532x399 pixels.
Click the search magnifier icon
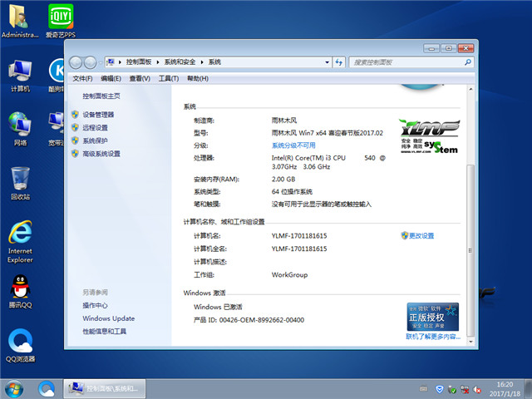[x=468, y=62]
